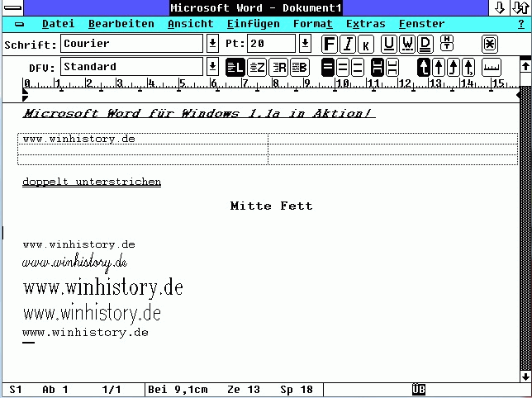This screenshot has height=398, width=532.
Task: Pick the left tab stop icon
Action: click(424, 67)
